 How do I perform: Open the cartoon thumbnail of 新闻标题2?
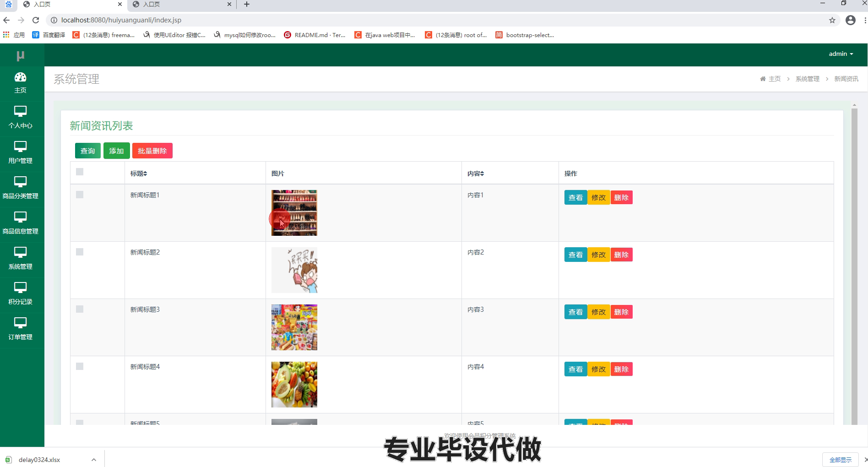pos(294,270)
